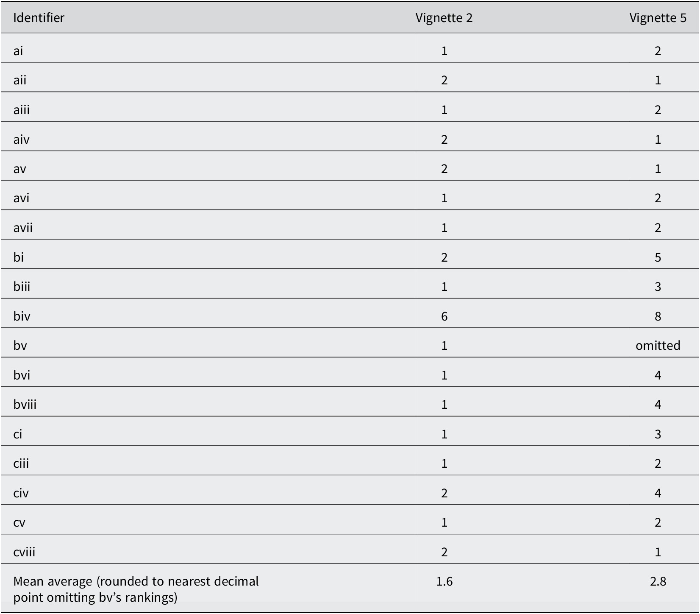700x614 pixels.
Task: Click the row identifier 'biv'
Action: point(22,316)
